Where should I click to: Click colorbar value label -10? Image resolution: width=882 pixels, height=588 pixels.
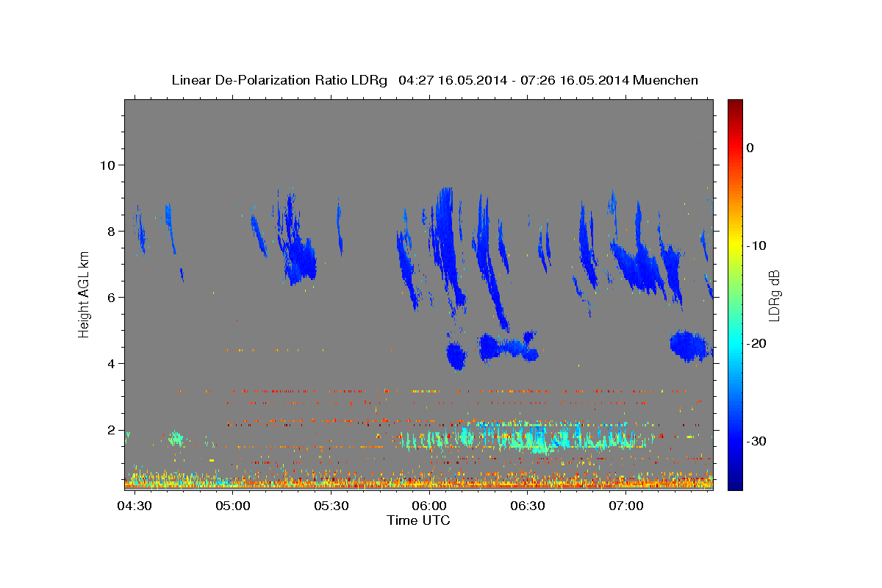coord(756,245)
